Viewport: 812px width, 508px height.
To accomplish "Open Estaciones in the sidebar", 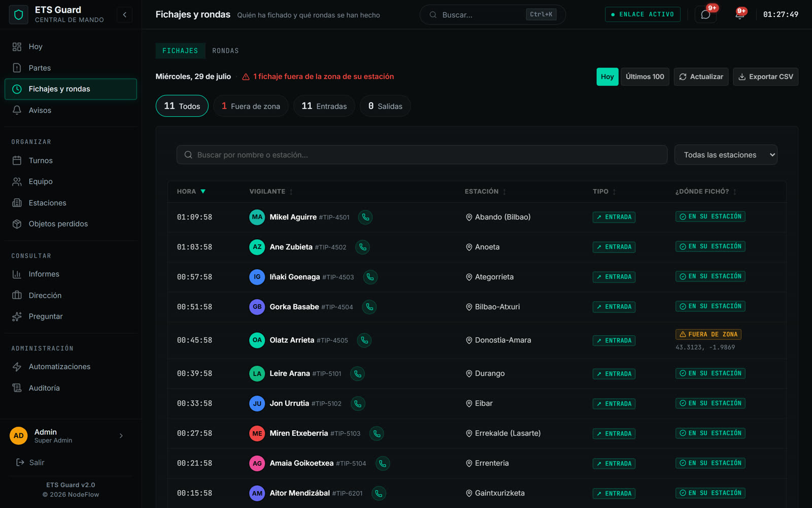I will coord(71,203).
